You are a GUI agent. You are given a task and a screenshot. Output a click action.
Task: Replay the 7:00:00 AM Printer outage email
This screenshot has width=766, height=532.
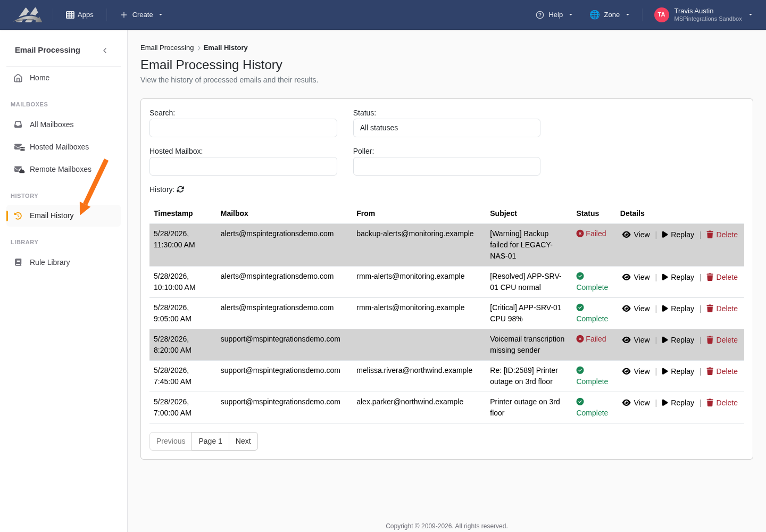[678, 403]
